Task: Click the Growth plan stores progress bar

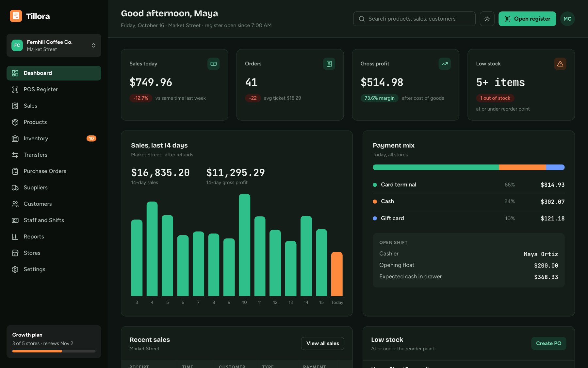Action: [x=54, y=351]
